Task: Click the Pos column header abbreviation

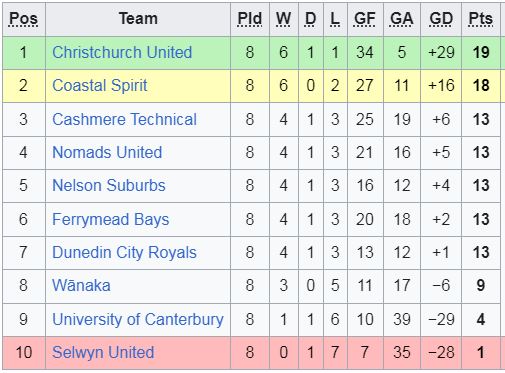Action: (x=23, y=19)
